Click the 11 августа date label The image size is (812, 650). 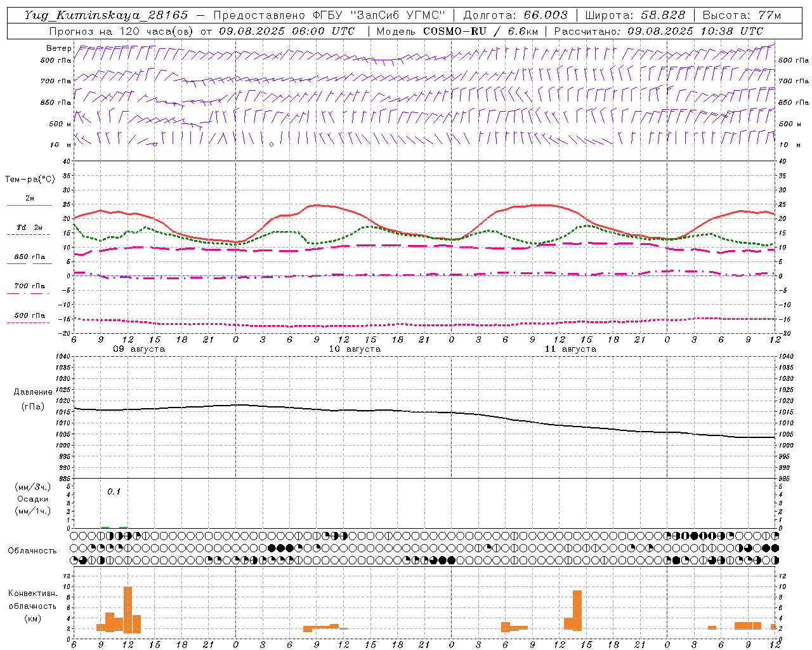coord(570,349)
